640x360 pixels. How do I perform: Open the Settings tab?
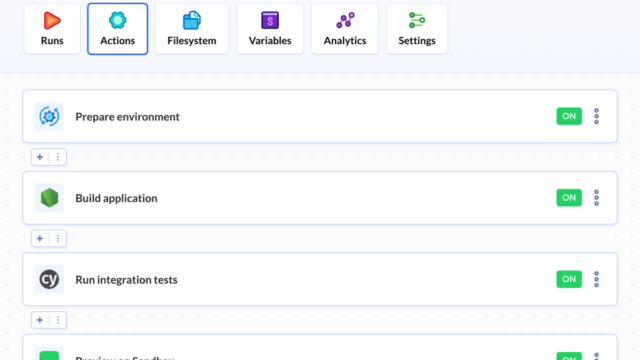[x=417, y=29]
